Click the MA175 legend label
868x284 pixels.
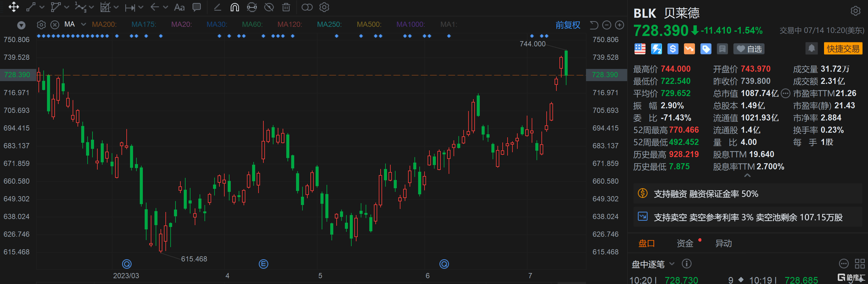coord(143,24)
